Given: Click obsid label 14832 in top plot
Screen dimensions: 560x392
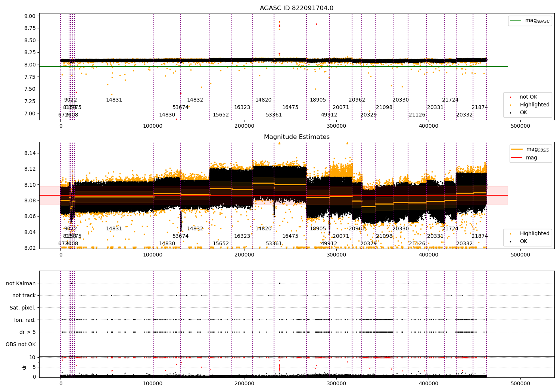Looking at the screenshot, I should [195, 100].
